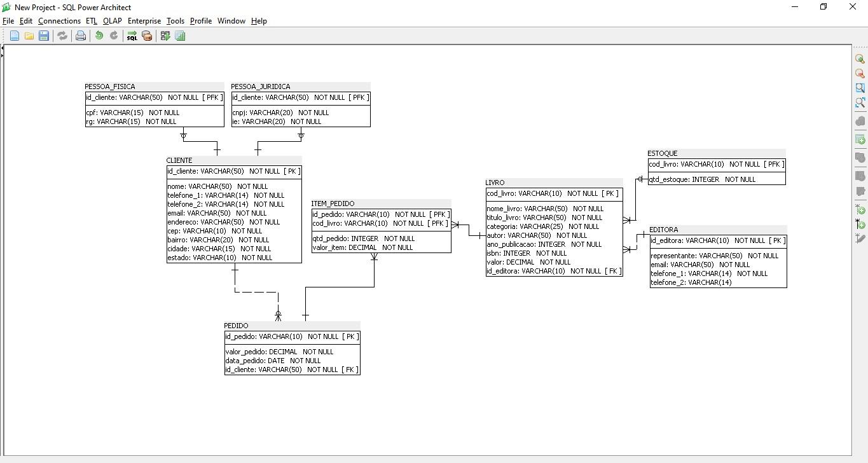868x463 pixels.
Task: Run the automatic layout toolbar icon
Action: [165, 36]
